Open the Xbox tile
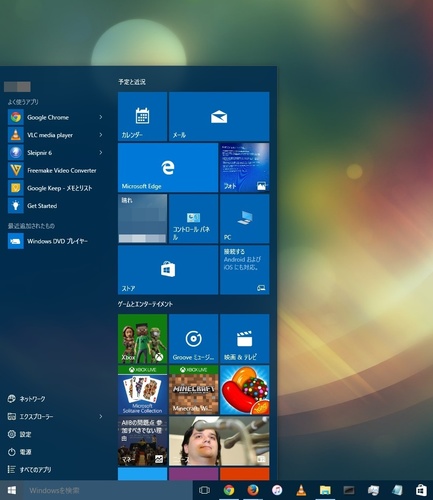This screenshot has width=433, height=500. 142,339
